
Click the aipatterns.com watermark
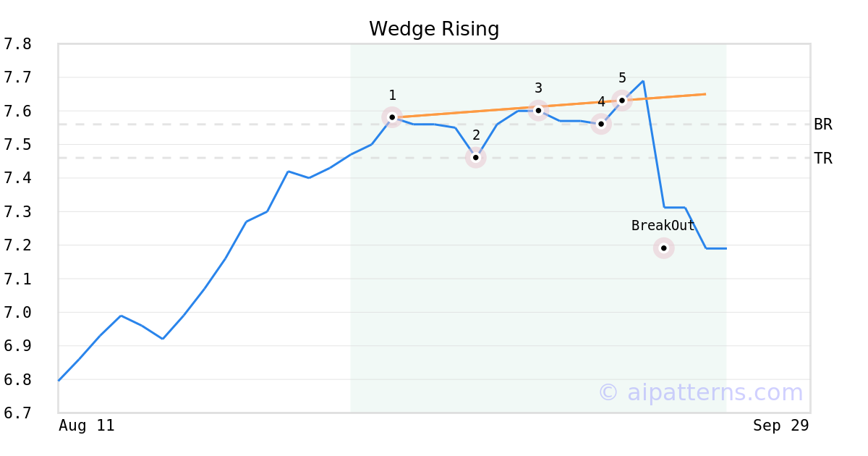coord(700,392)
